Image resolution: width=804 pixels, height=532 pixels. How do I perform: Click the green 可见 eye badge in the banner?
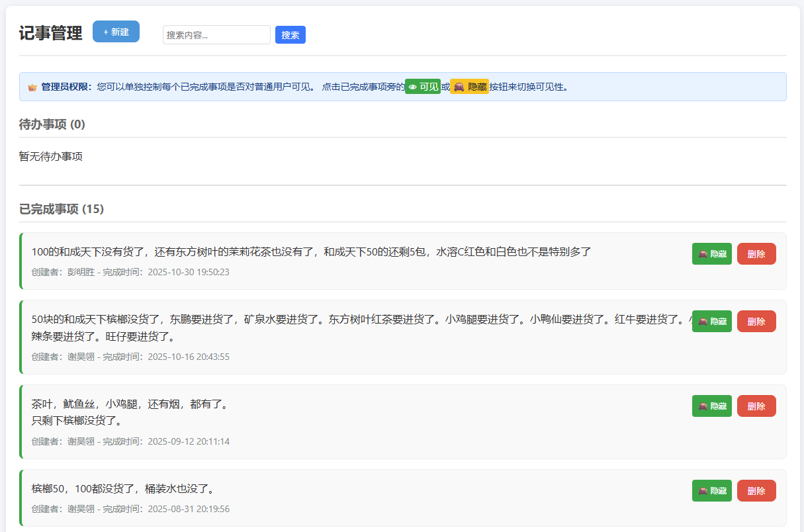tap(423, 87)
